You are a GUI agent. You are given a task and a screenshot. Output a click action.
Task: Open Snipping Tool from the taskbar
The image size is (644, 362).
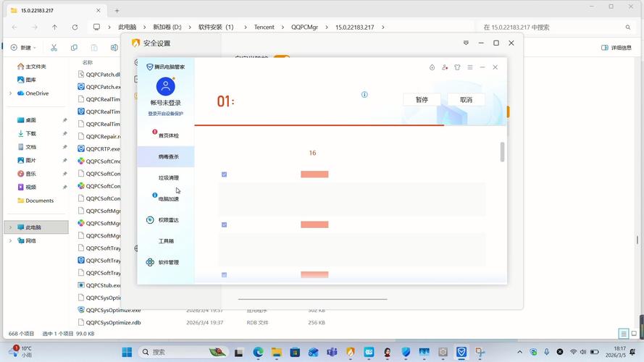480,352
